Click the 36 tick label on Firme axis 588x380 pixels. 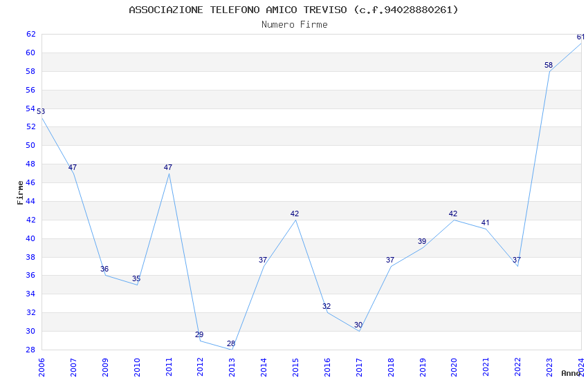click(x=30, y=275)
